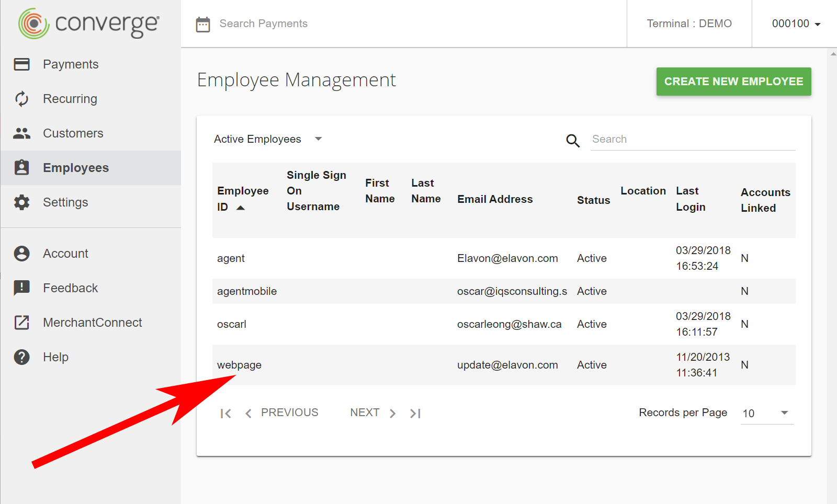Sort by Last Name column

pyautogui.click(x=426, y=191)
